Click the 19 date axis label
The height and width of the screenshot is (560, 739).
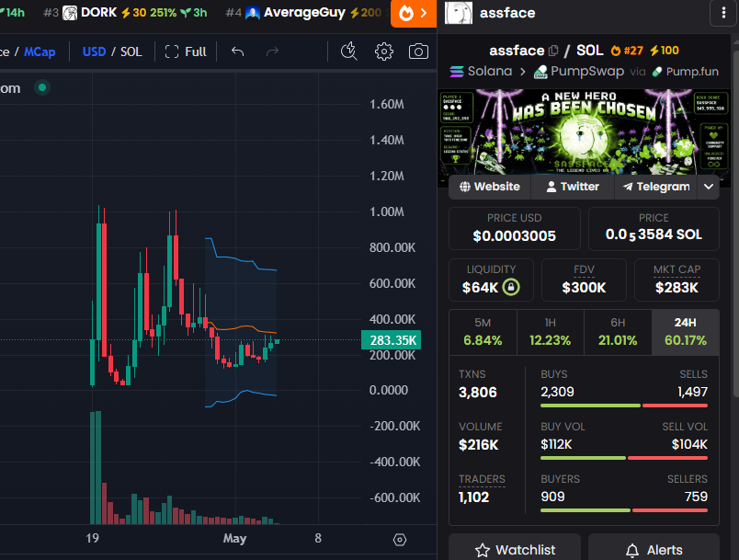point(92,538)
